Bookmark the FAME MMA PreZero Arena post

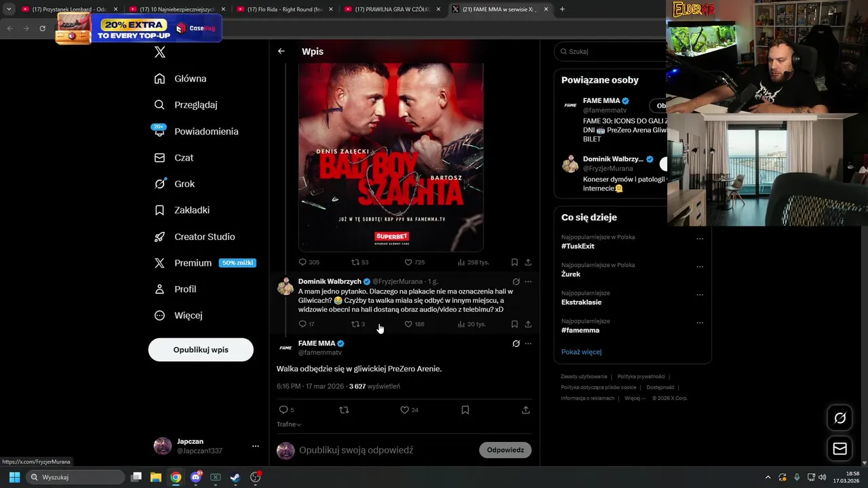click(x=465, y=410)
